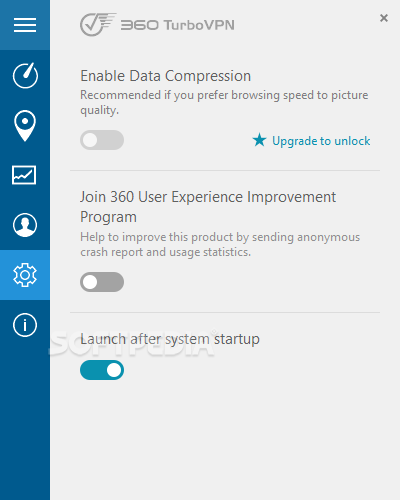Select the server location pin icon
Image resolution: width=400 pixels, height=500 pixels.
click(25, 125)
